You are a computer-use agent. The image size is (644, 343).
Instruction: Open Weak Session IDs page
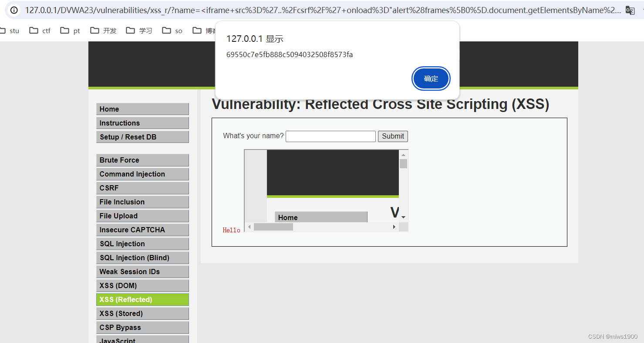tap(142, 272)
